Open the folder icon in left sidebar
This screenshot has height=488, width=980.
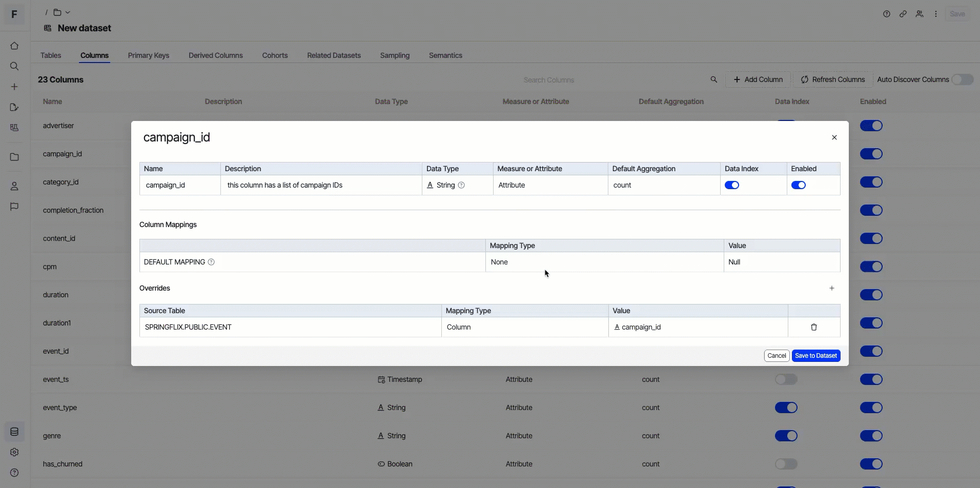14,157
